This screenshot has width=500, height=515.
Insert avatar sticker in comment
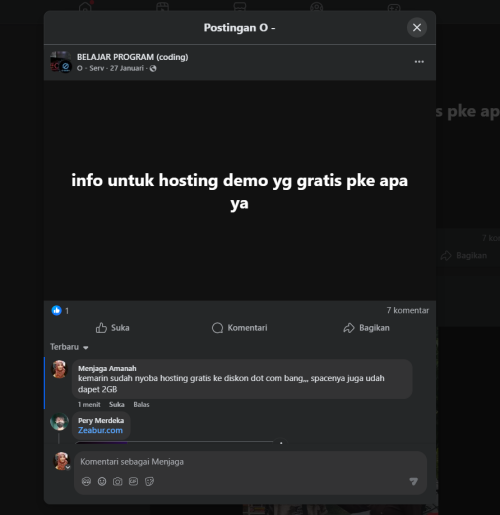(86, 481)
